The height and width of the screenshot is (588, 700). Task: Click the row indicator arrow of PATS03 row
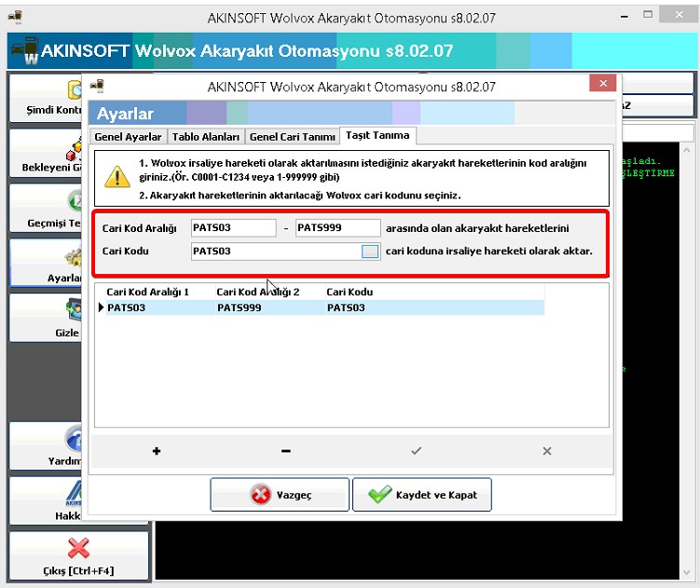[x=101, y=308]
